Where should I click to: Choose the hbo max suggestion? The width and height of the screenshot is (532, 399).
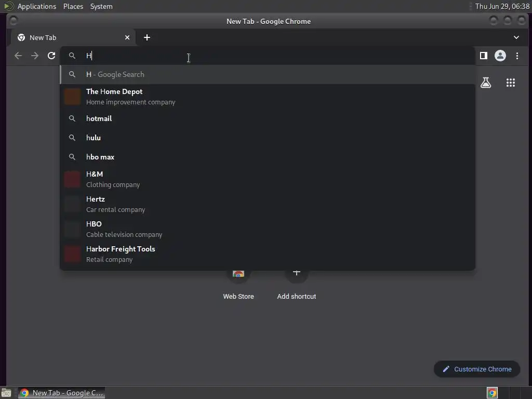tap(268, 157)
